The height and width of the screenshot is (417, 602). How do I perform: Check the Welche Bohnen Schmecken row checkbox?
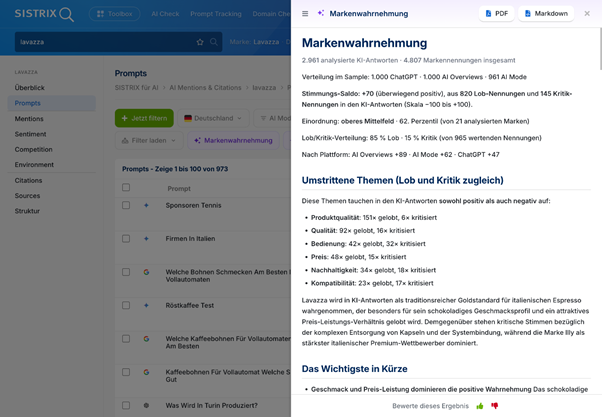tap(126, 272)
